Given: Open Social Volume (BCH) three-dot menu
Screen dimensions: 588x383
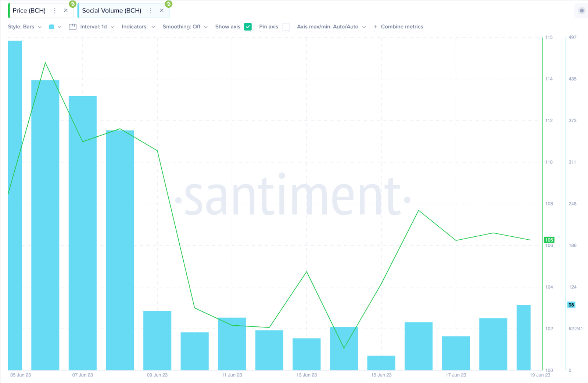Looking at the screenshot, I should click(x=151, y=11).
